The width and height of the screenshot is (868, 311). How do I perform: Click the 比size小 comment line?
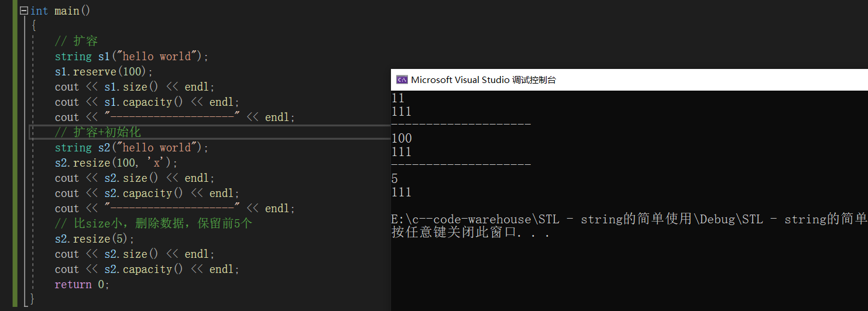pos(153,224)
